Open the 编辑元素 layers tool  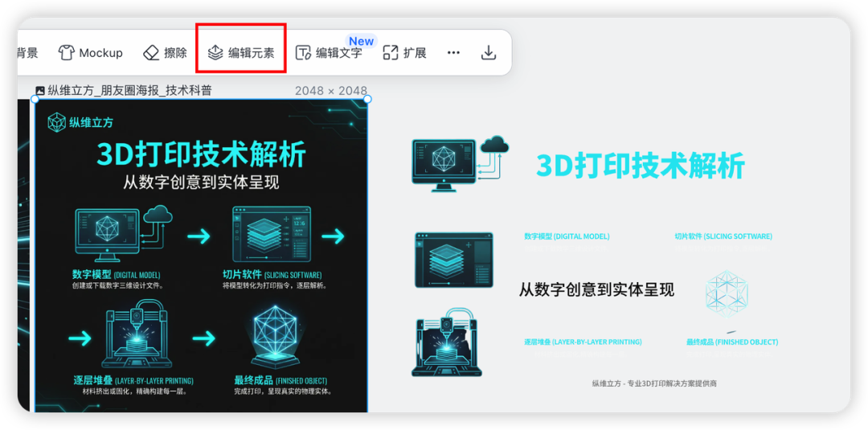(241, 53)
